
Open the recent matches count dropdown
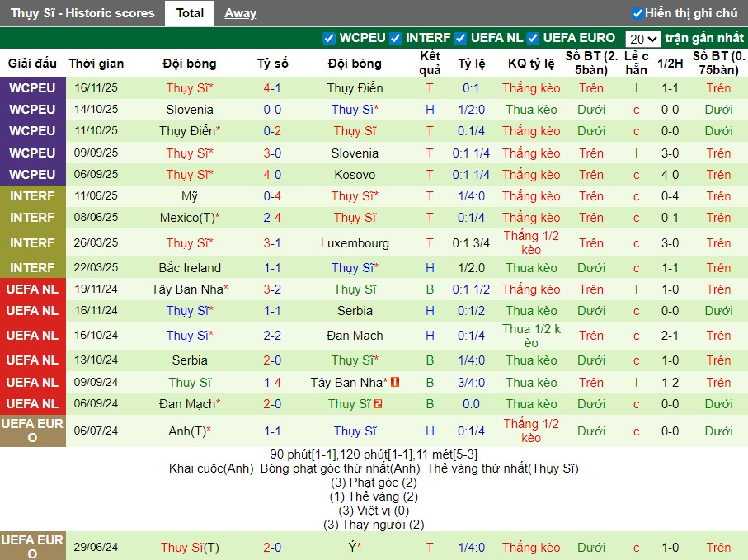point(642,39)
